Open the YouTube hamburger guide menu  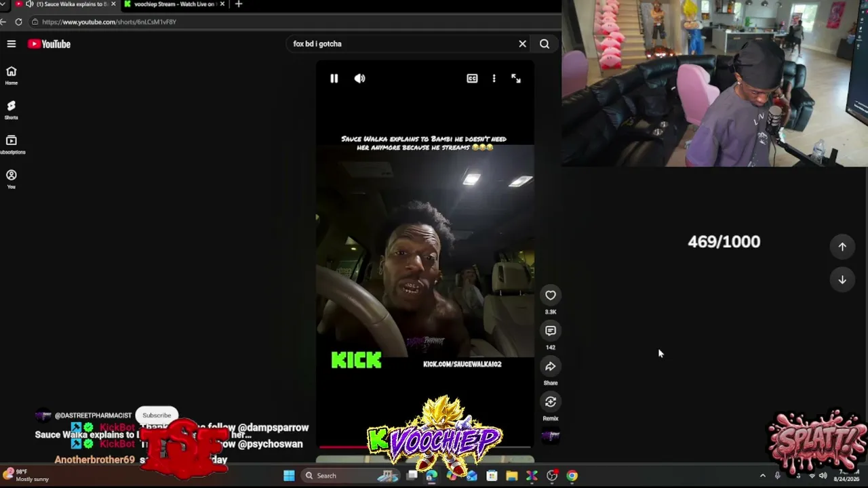click(12, 44)
